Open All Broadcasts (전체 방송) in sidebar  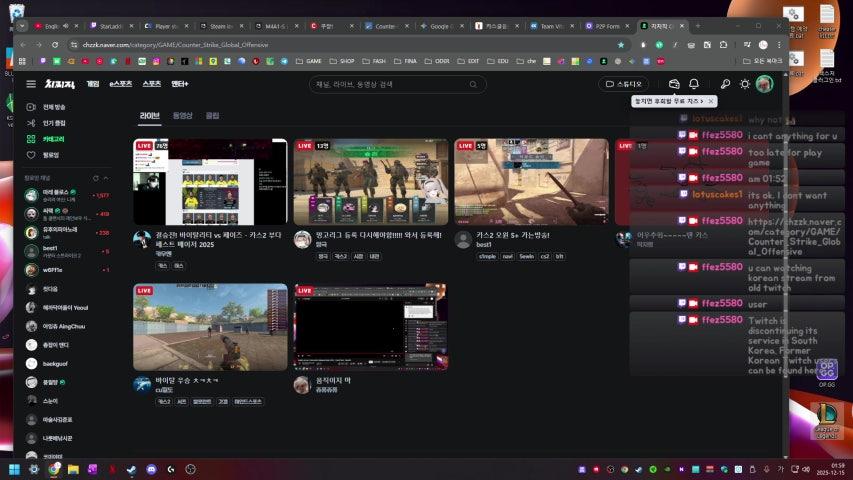53,107
